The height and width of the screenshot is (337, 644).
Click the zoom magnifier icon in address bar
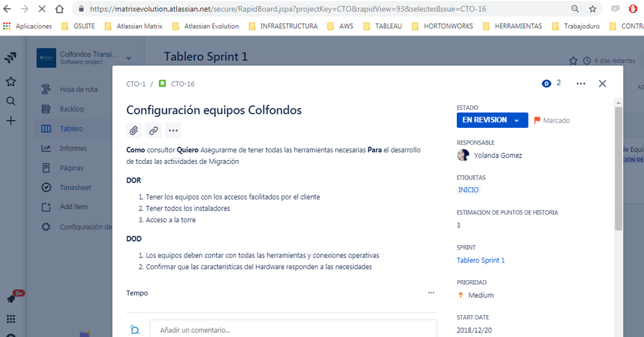pyautogui.click(x=575, y=8)
